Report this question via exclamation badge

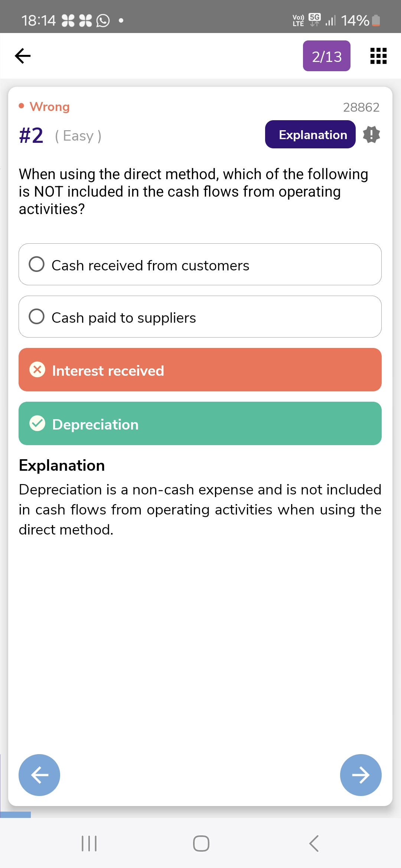click(x=371, y=135)
